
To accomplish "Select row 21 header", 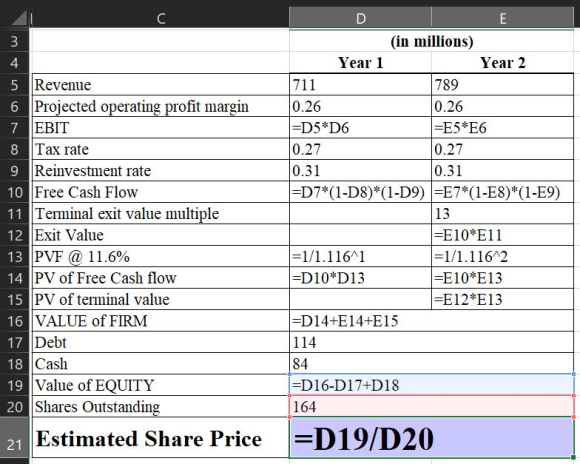I will [14, 439].
